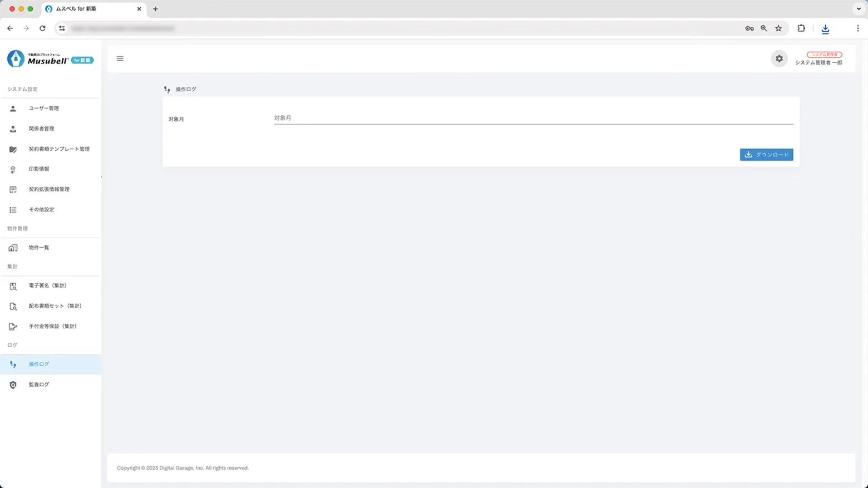The image size is (868, 488).
Task: Expand the browser tab list chevron
Action: 859,9
